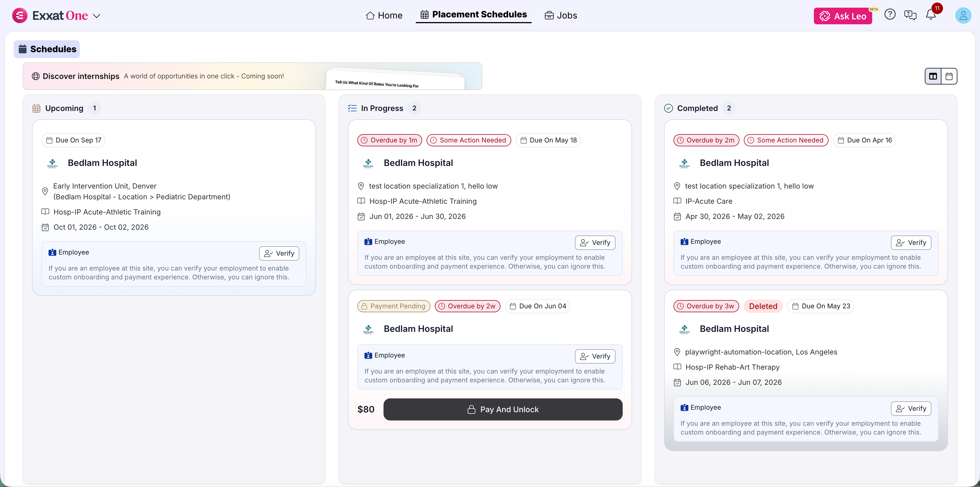Open the help question mark icon
This screenshot has height=487, width=980.
890,14
